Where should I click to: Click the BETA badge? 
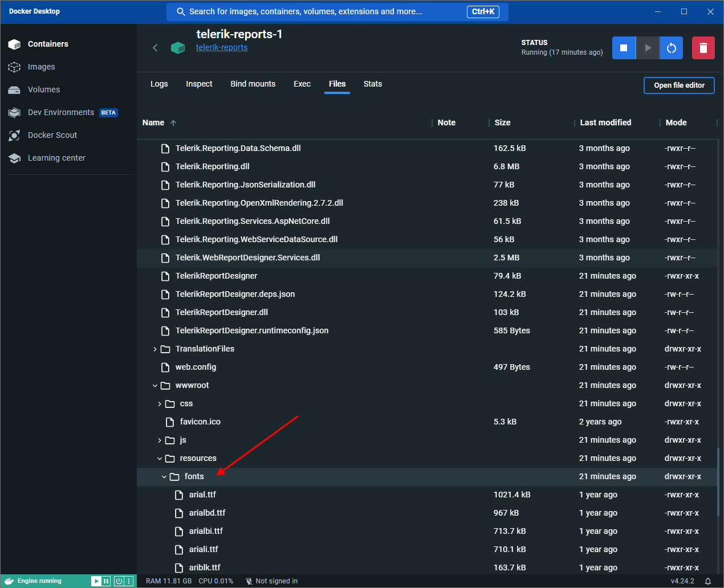coord(108,113)
